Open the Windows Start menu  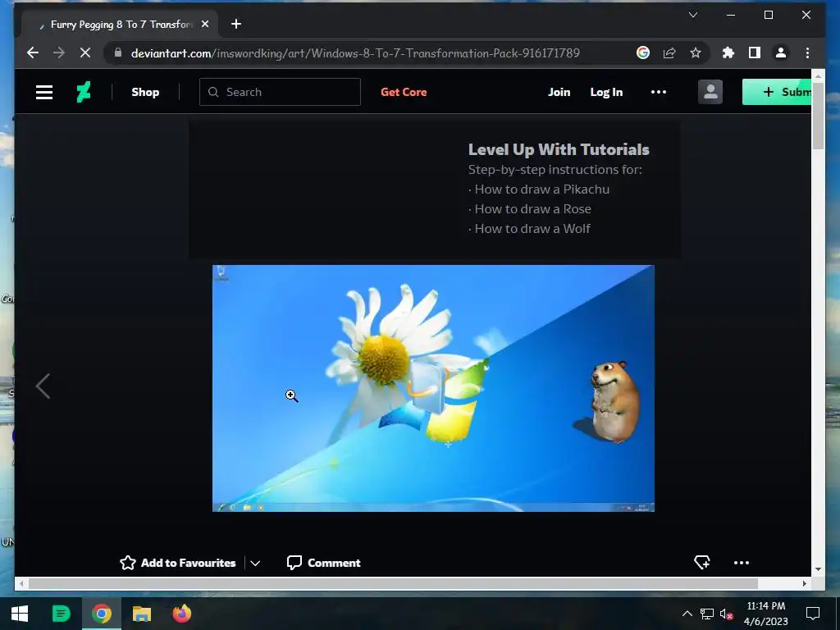pyautogui.click(x=20, y=614)
